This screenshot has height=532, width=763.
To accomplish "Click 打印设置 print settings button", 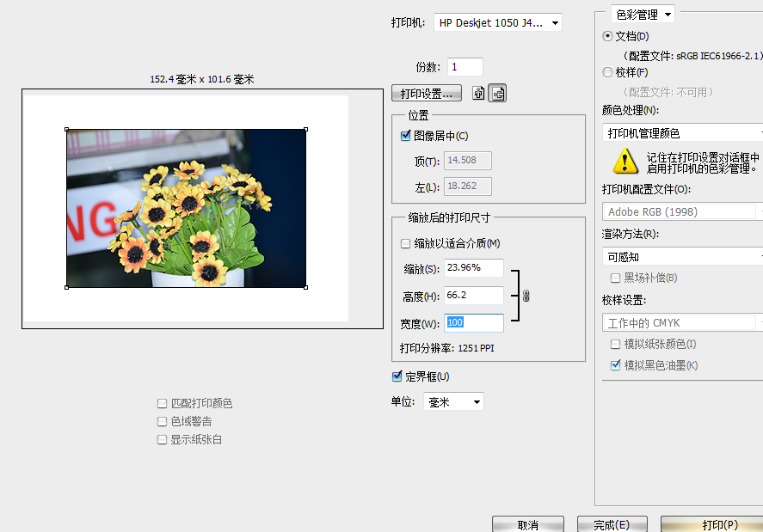I will 427,93.
